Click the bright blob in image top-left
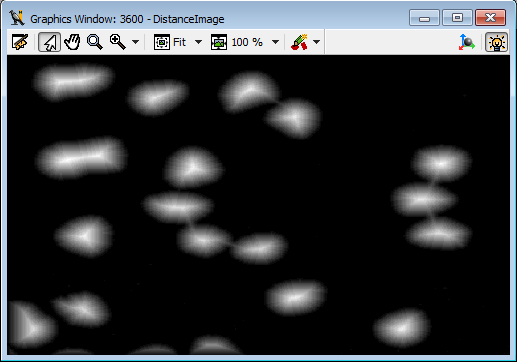Screen dimensions: 517x363 click(73, 81)
